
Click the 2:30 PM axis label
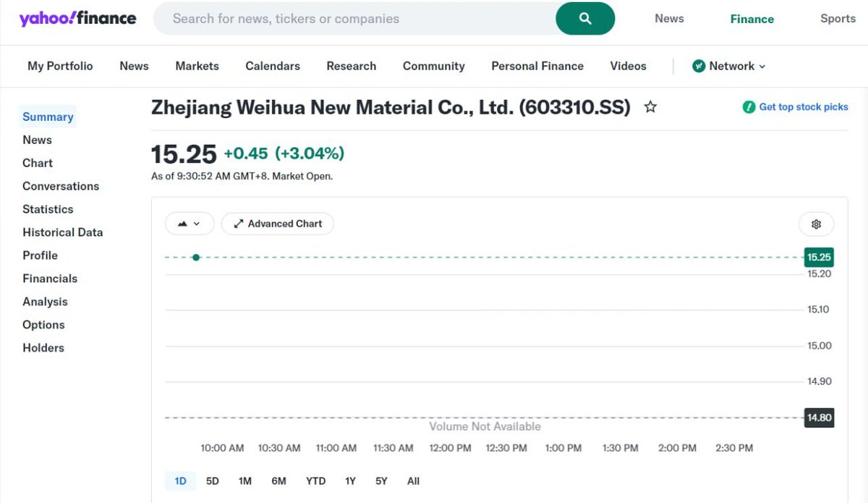click(734, 448)
